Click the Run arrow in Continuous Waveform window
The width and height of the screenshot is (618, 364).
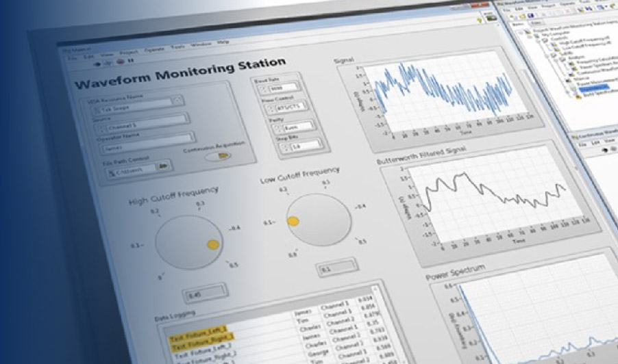606,150
